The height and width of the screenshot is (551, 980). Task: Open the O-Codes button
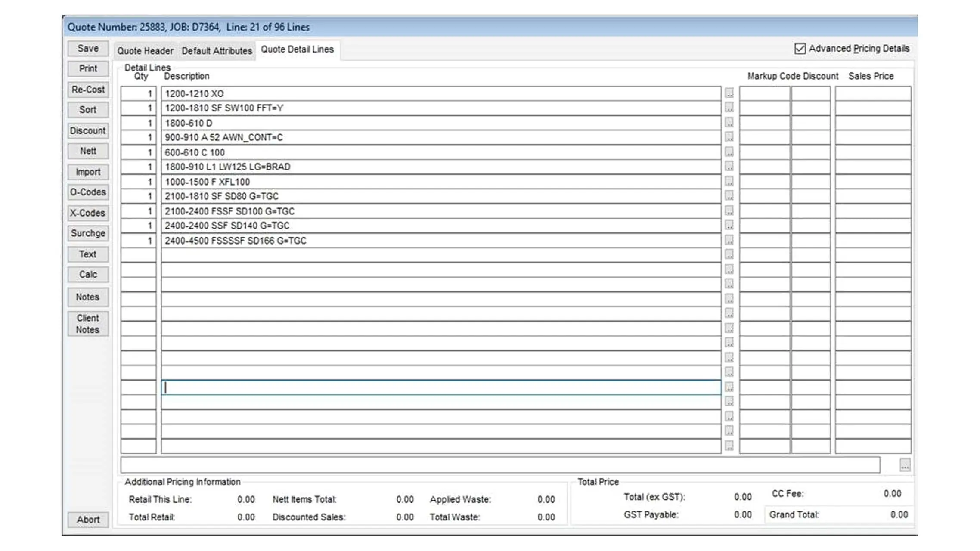pos(88,192)
